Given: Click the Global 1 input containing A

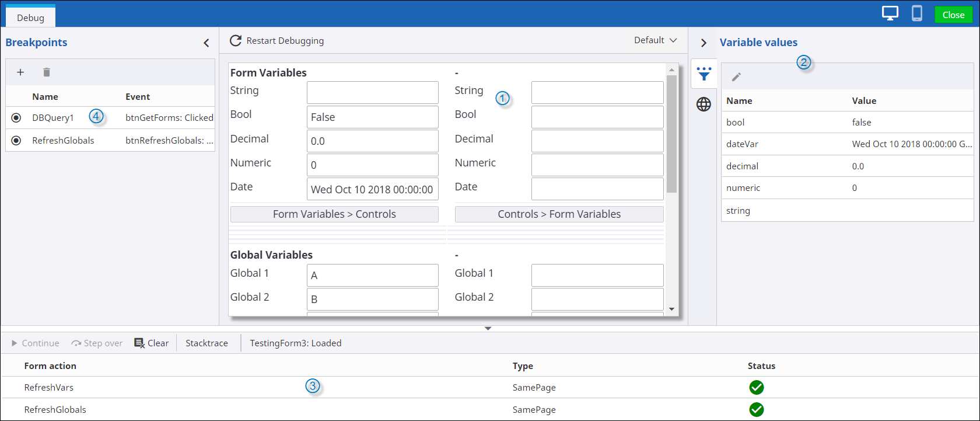Looking at the screenshot, I should [x=372, y=276].
